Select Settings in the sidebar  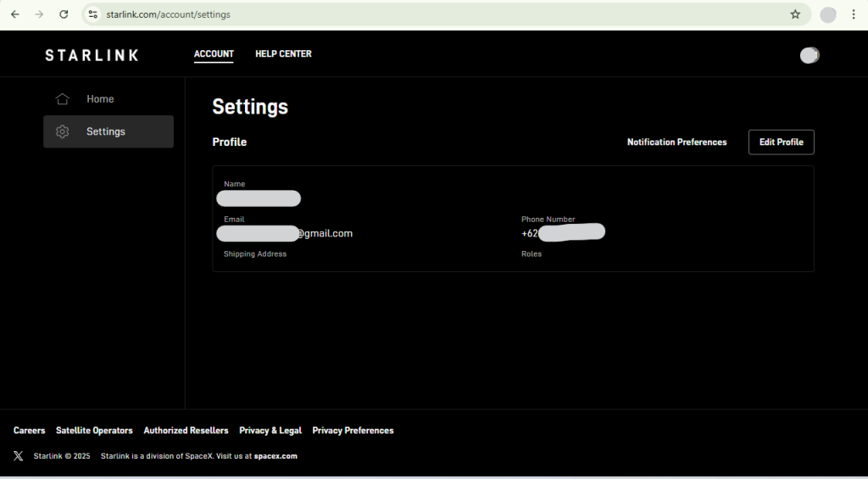tap(106, 131)
